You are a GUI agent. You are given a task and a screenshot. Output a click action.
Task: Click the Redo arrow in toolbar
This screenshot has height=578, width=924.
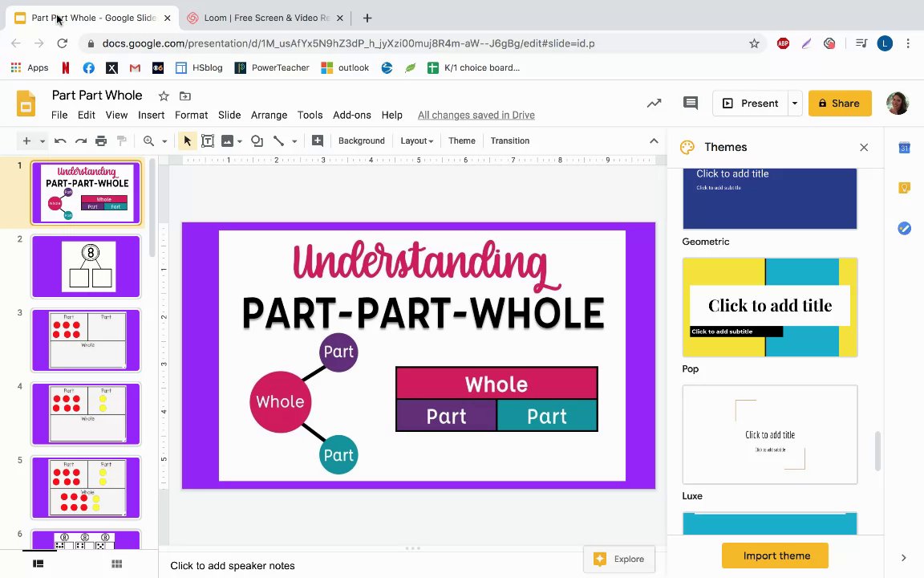pos(81,141)
